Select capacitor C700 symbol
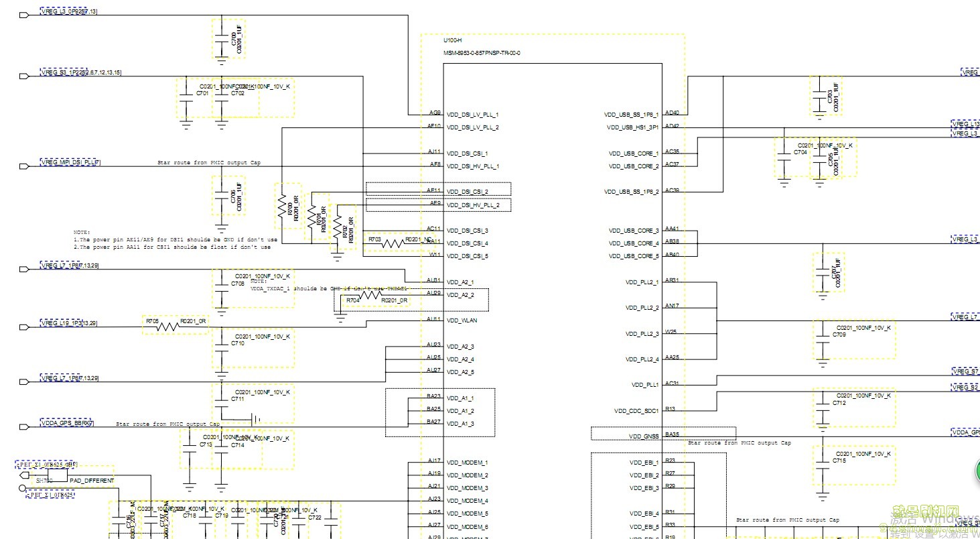This screenshot has width=980, height=539. point(221,40)
